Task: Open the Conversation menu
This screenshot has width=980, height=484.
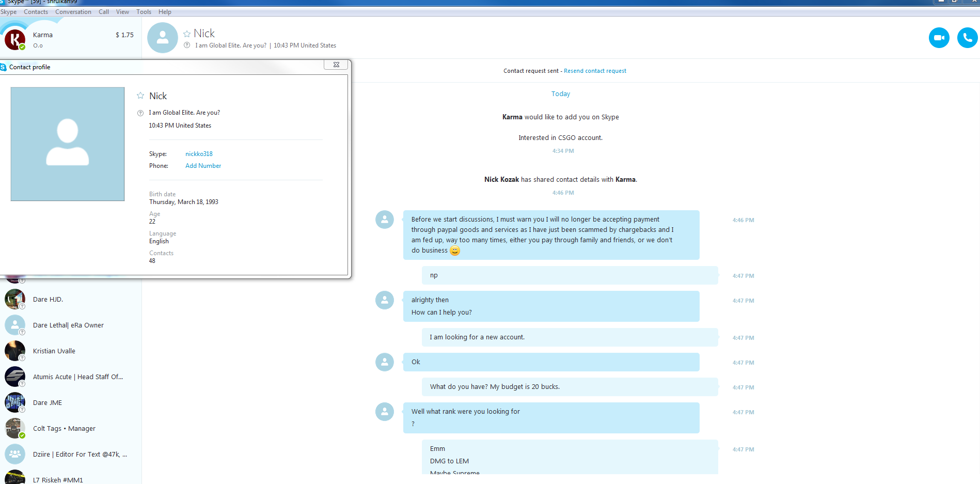Action: coord(73,12)
